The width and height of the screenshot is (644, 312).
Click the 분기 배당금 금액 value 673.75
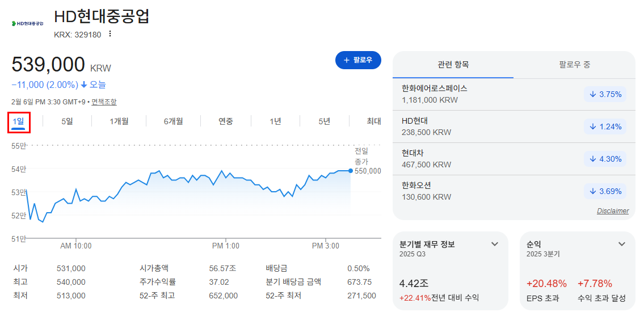coord(359,282)
